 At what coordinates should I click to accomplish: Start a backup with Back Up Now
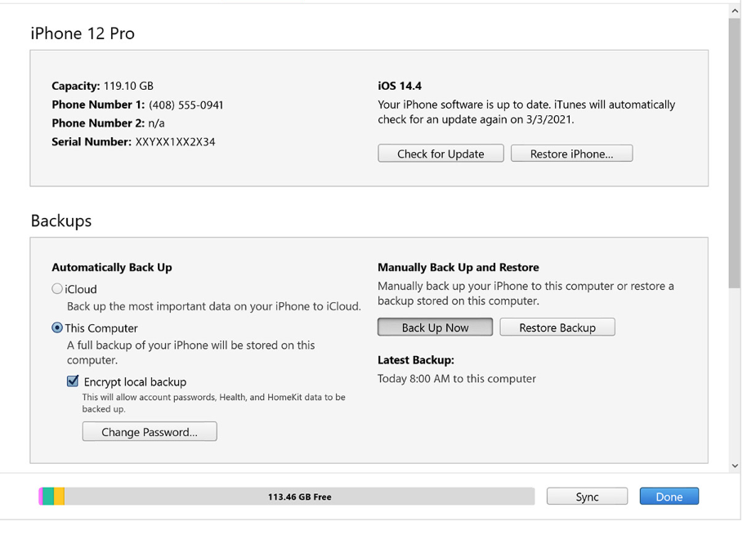[435, 327]
